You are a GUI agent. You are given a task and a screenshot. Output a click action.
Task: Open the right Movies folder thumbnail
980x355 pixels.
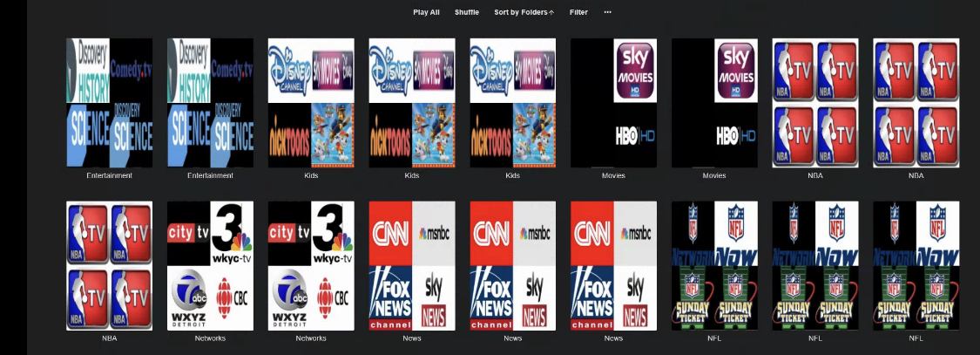coord(714,103)
